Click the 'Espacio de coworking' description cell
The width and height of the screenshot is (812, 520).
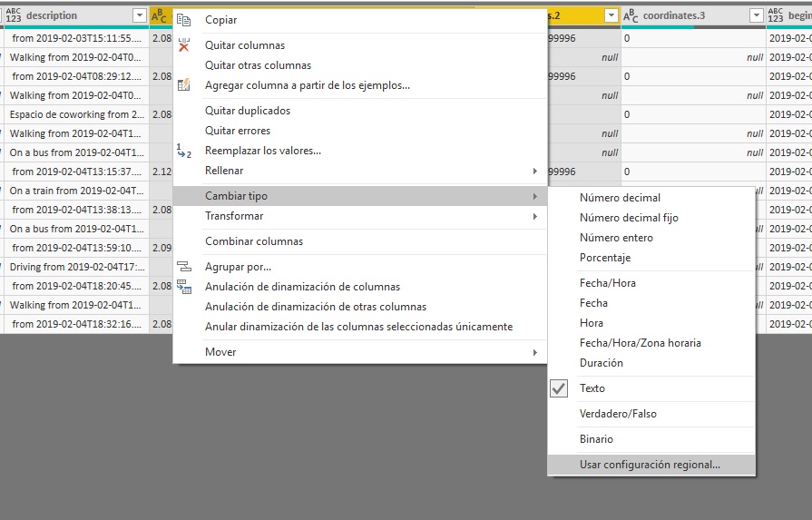click(x=76, y=114)
